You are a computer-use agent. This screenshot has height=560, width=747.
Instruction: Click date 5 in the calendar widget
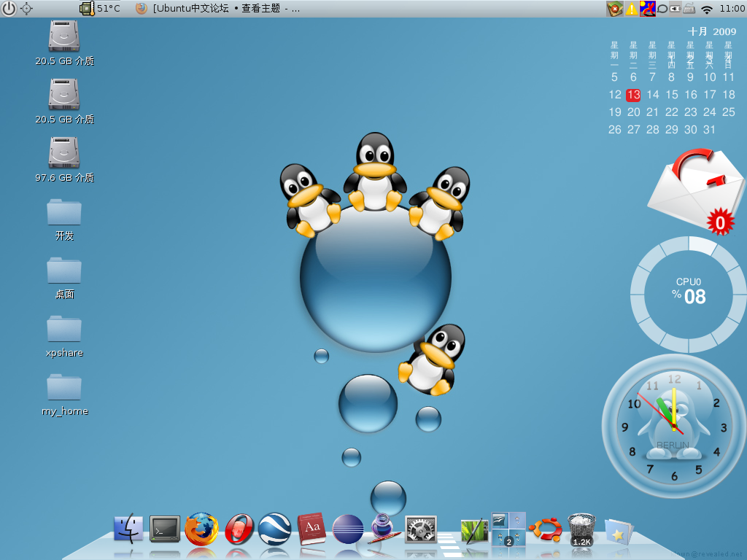[614, 77]
